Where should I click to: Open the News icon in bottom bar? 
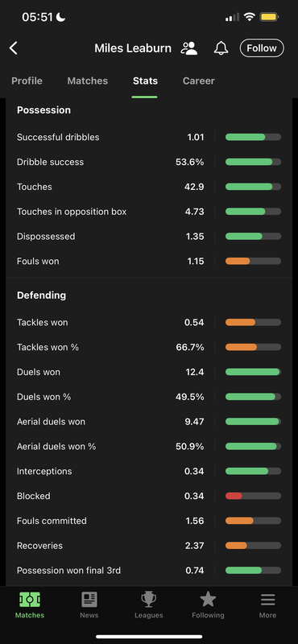(89, 600)
